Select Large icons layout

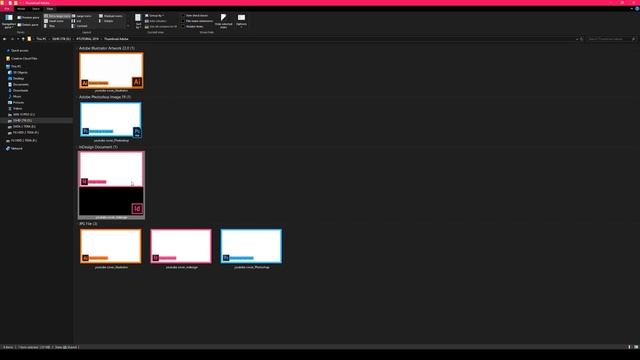tap(82, 16)
